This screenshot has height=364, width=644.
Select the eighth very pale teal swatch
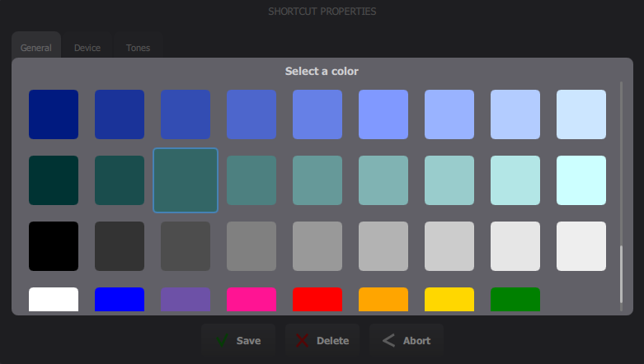515,180
